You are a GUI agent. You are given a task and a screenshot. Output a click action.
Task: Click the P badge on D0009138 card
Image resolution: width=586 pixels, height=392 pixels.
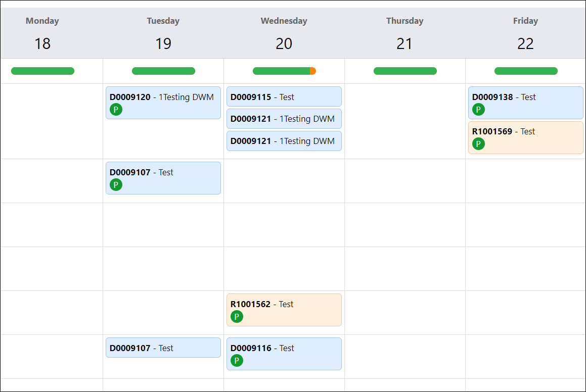[478, 110]
